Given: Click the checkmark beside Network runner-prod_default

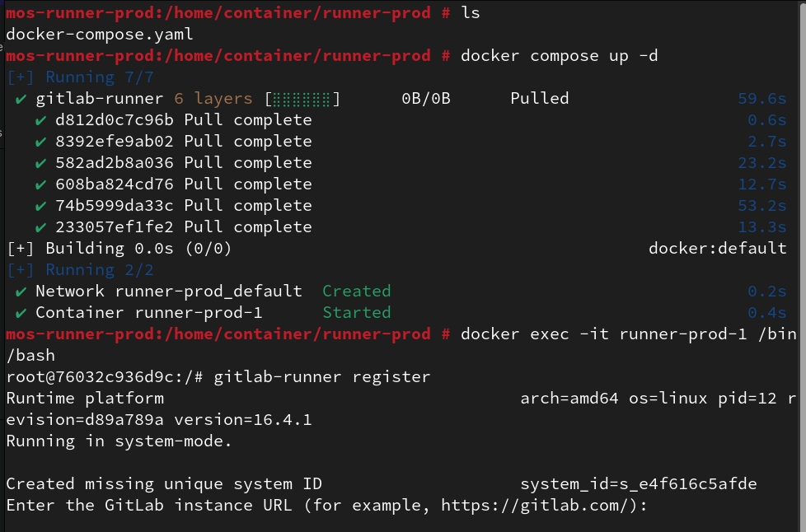Looking at the screenshot, I should pos(20,292).
